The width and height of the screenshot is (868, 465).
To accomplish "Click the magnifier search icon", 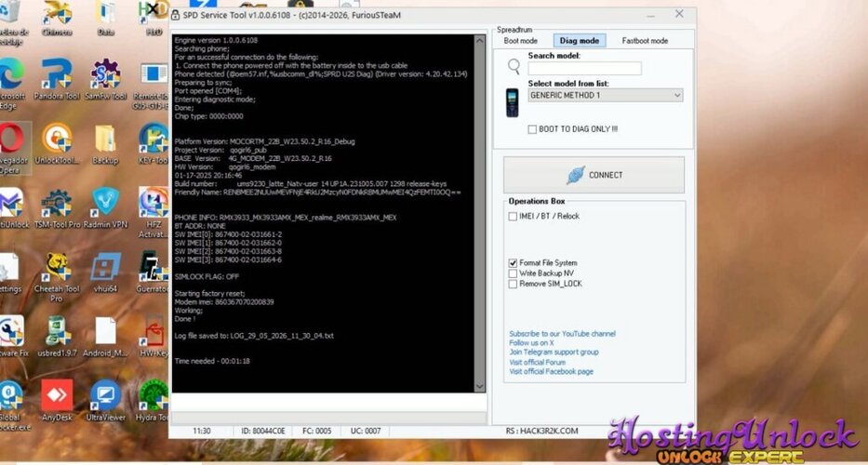I will (514, 66).
